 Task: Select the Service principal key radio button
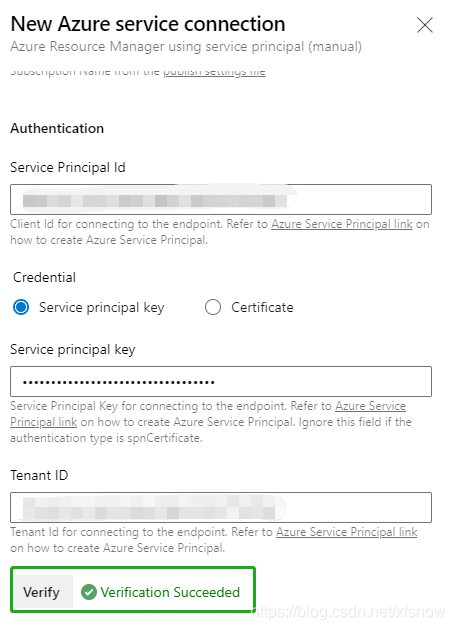21,307
